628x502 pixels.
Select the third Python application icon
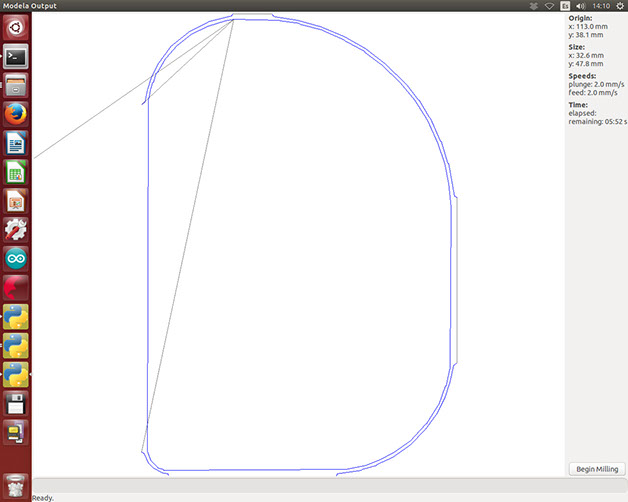[16, 375]
